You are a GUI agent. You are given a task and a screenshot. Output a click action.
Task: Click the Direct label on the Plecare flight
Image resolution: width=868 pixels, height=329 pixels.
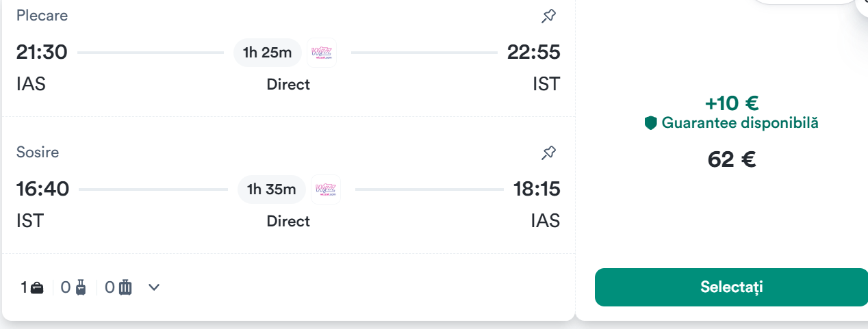tap(288, 84)
